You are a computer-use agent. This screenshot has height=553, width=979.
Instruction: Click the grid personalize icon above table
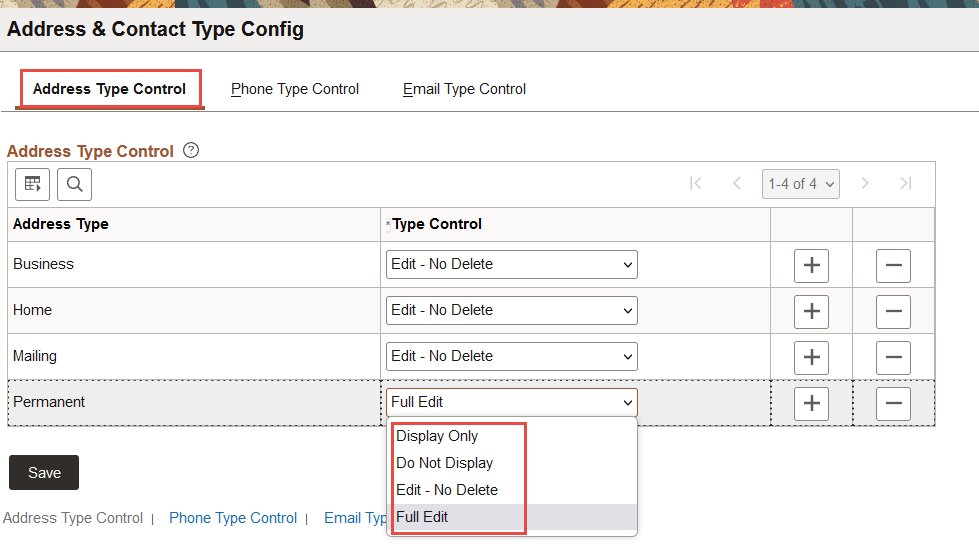coord(32,184)
